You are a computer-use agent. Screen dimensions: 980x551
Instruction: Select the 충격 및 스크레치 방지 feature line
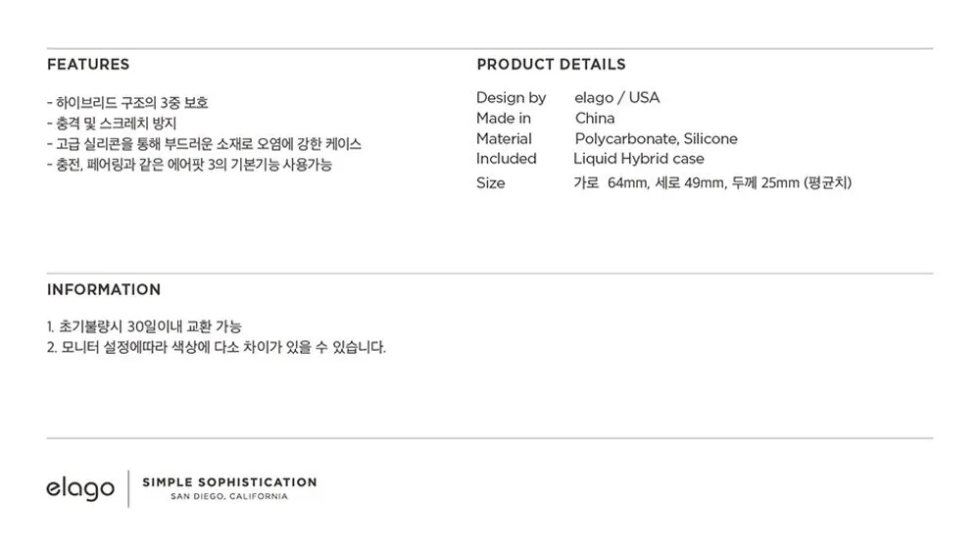click(111, 124)
